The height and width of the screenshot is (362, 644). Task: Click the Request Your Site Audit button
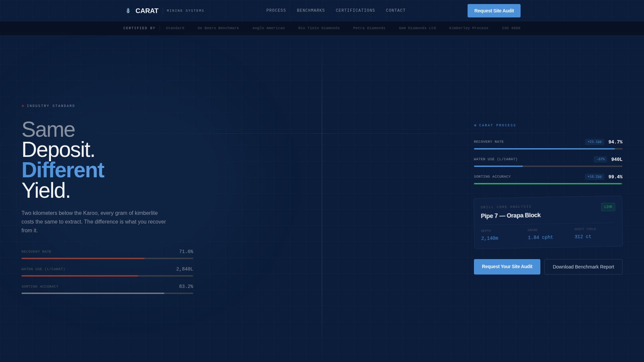507,266
